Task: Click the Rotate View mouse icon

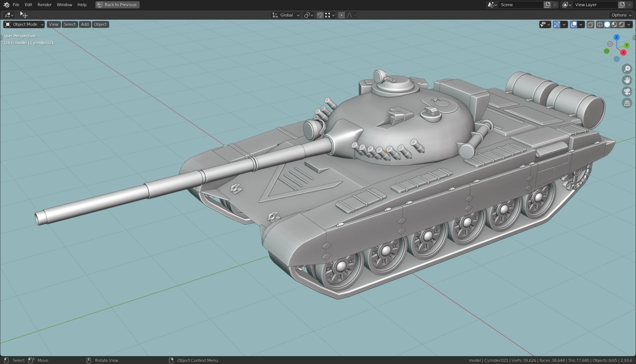Action: [x=89, y=360]
